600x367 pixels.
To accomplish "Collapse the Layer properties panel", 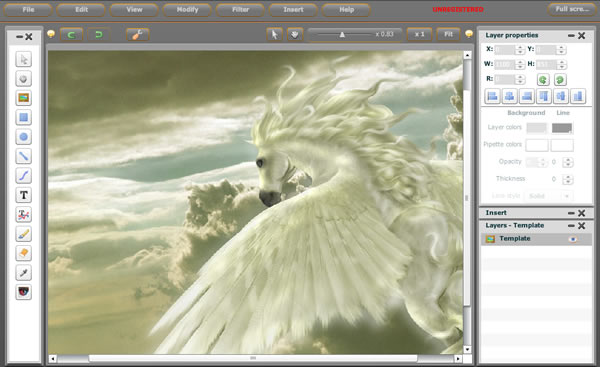I will pos(571,36).
